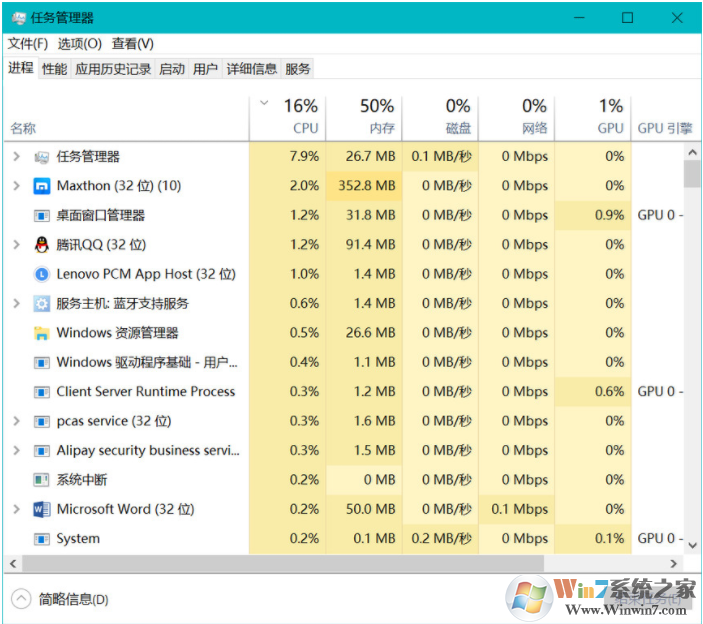Sort processes by 内存 column header
Image resolution: width=703 pixels, height=624 pixels.
tap(364, 116)
